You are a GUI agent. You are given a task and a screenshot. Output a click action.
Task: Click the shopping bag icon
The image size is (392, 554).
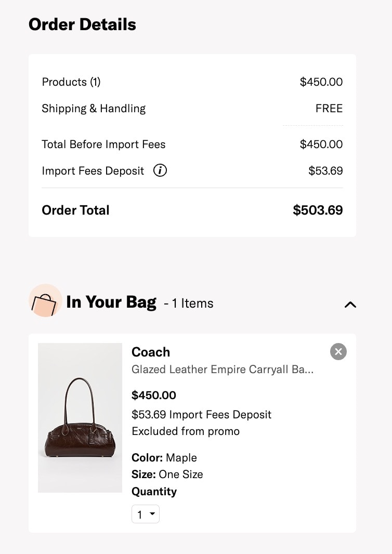pos(45,301)
